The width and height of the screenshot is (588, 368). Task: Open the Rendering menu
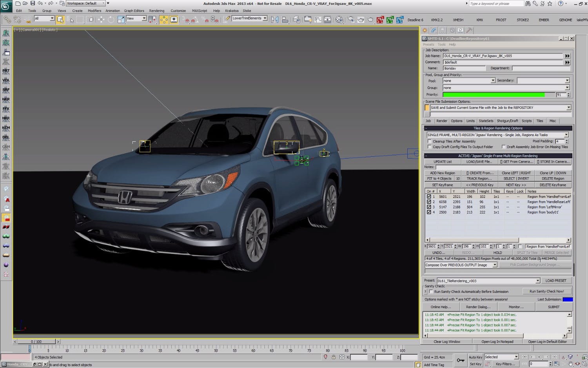[156, 11]
